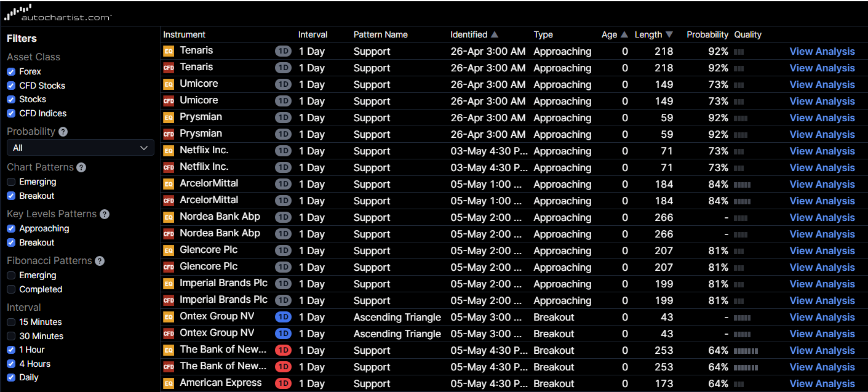The image size is (868, 392).
Task: Uncheck the 4 Hours interval
Action: click(x=11, y=364)
